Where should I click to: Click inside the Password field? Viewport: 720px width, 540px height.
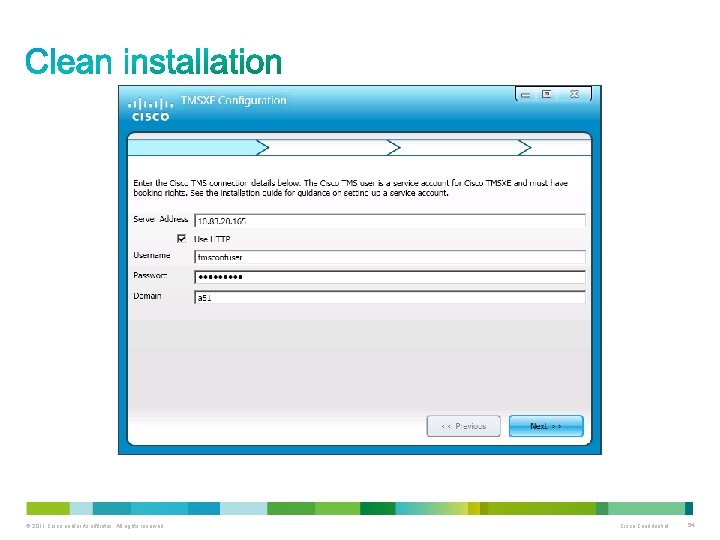[x=390, y=277]
